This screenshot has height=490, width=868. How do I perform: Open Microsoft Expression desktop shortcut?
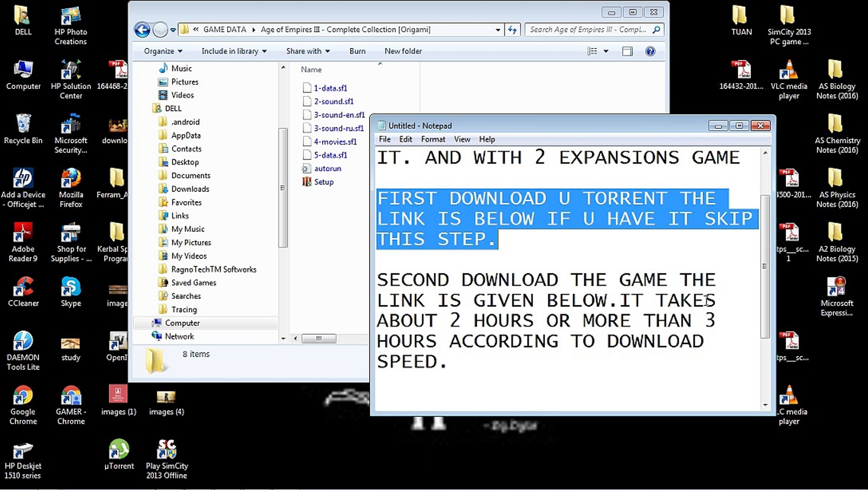tap(837, 296)
